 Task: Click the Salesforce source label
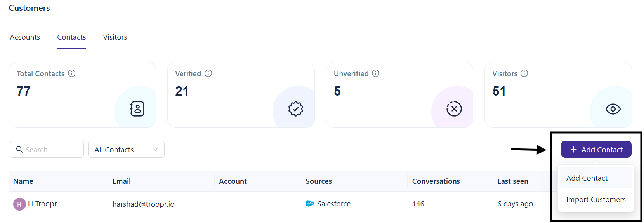334,204
